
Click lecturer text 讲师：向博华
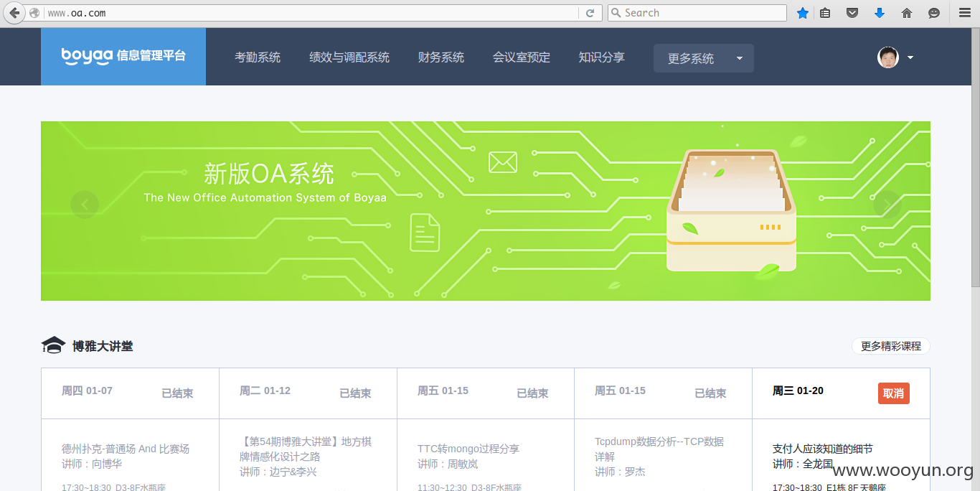92,464
